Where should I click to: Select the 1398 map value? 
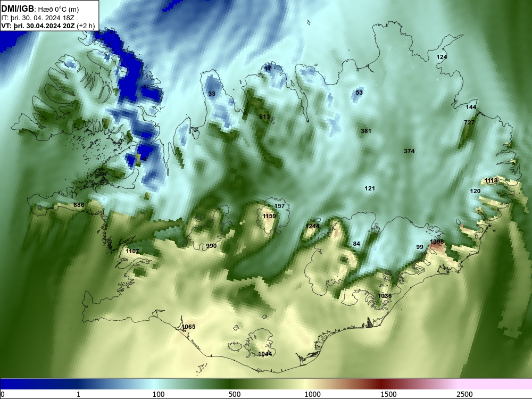(437, 242)
